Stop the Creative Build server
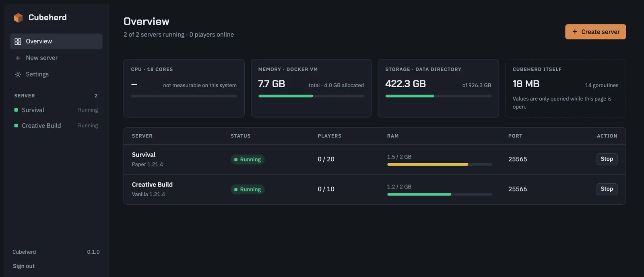This screenshot has width=644, height=277. (x=607, y=189)
